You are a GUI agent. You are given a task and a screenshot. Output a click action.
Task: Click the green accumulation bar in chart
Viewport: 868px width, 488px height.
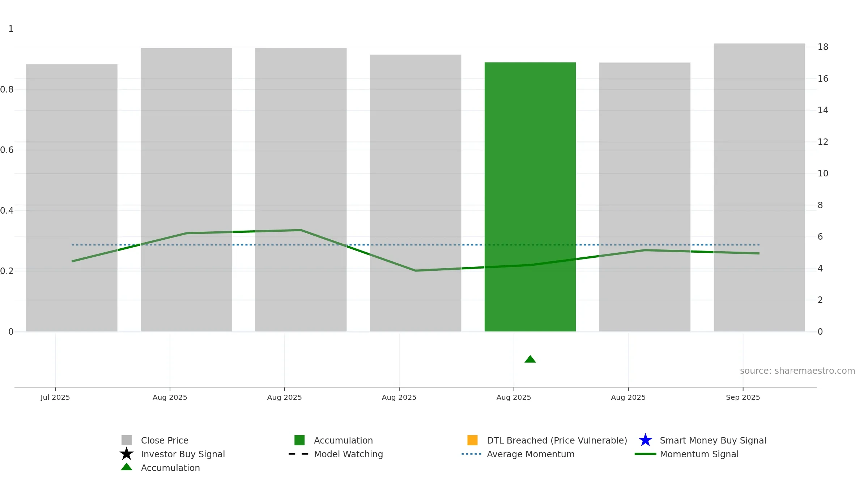click(530, 197)
